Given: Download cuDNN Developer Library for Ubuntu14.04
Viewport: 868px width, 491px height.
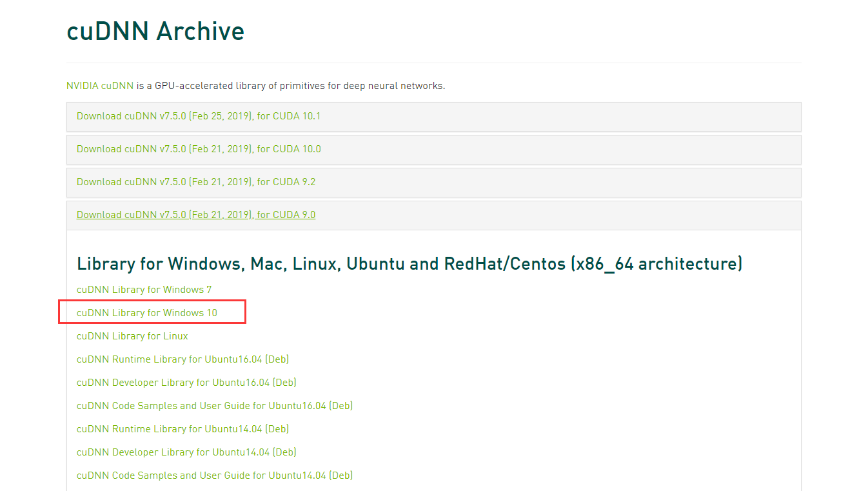Looking at the screenshot, I should point(186,452).
